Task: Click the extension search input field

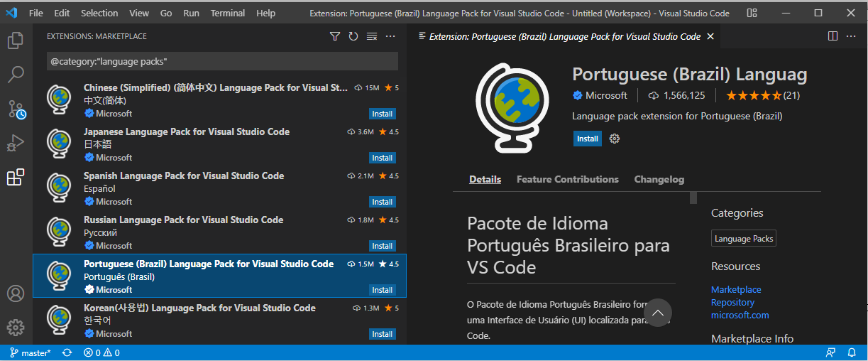Action: pos(222,61)
